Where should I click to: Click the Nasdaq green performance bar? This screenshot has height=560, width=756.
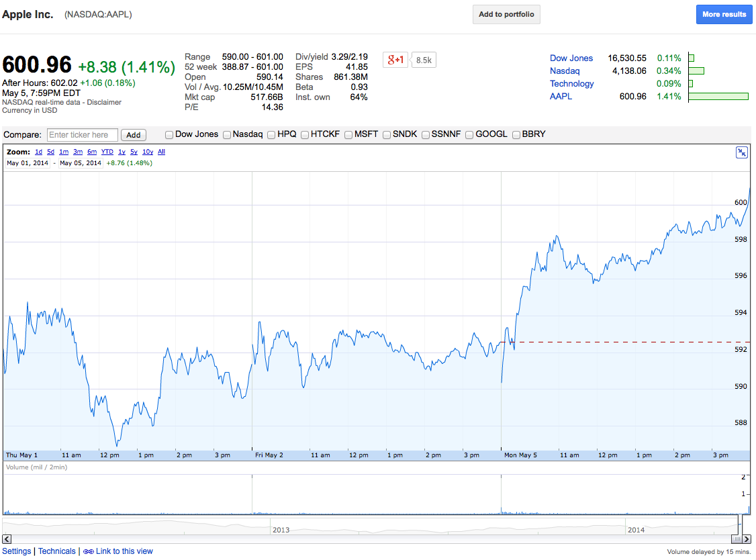tap(696, 71)
